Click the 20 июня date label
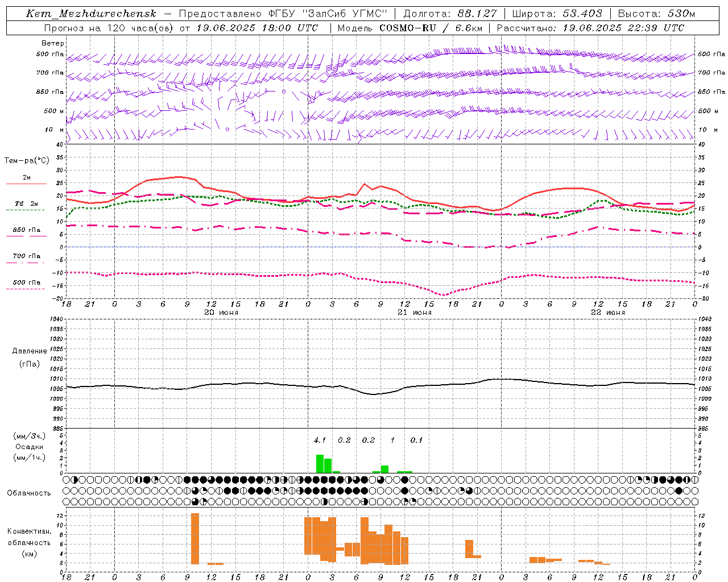The image size is (728, 582). click(221, 312)
